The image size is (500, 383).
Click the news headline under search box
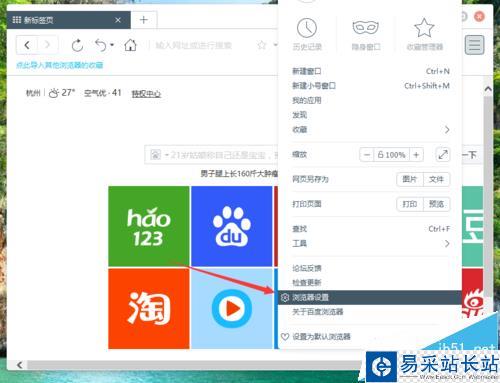pyautogui.click(x=239, y=173)
